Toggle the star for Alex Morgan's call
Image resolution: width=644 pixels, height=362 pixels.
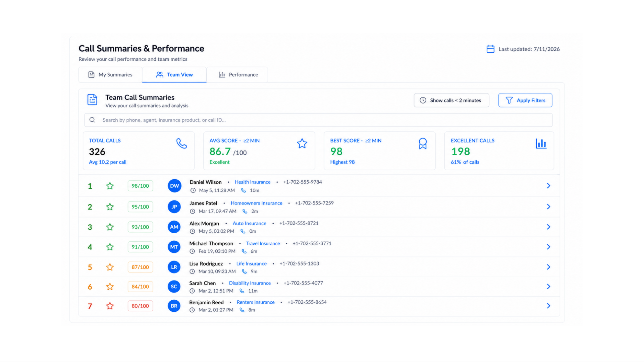(x=110, y=227)
